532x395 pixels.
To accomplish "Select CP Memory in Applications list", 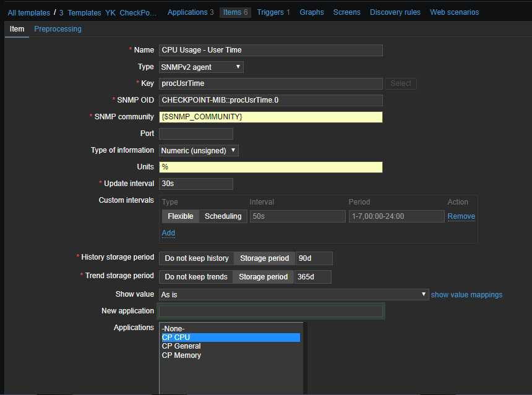I will pos(181,355).
